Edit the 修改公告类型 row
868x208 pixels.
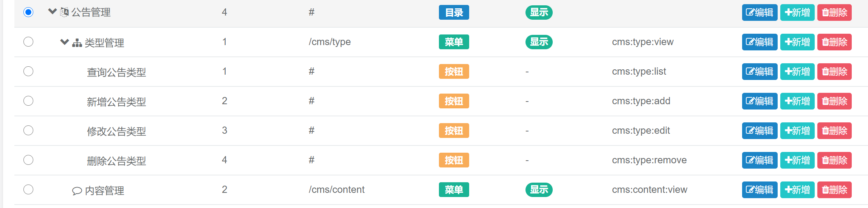point(759,131)
